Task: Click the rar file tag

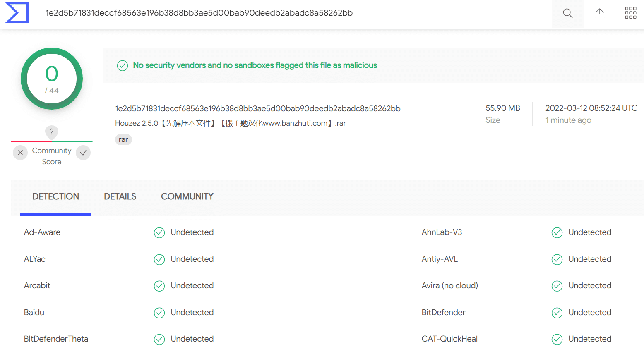Action: click(123, 140)
